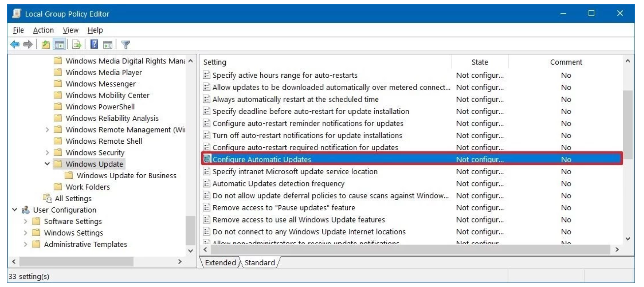
Task: Expand Windows Remote Management tree node
Action: [47, 130]
